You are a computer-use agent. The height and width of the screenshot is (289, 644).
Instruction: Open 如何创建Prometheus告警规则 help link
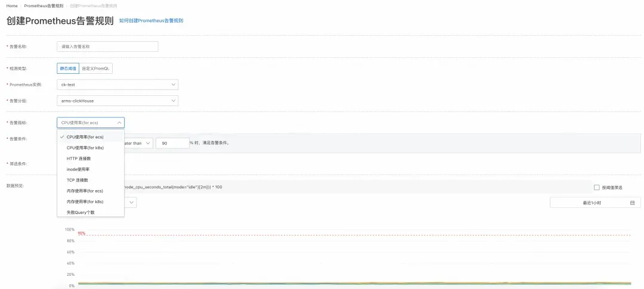coord(151,20)
